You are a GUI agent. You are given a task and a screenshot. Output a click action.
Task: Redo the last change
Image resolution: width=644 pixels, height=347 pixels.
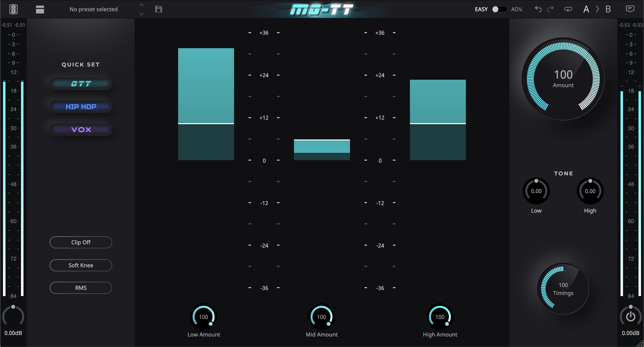[x=550, y=9]
